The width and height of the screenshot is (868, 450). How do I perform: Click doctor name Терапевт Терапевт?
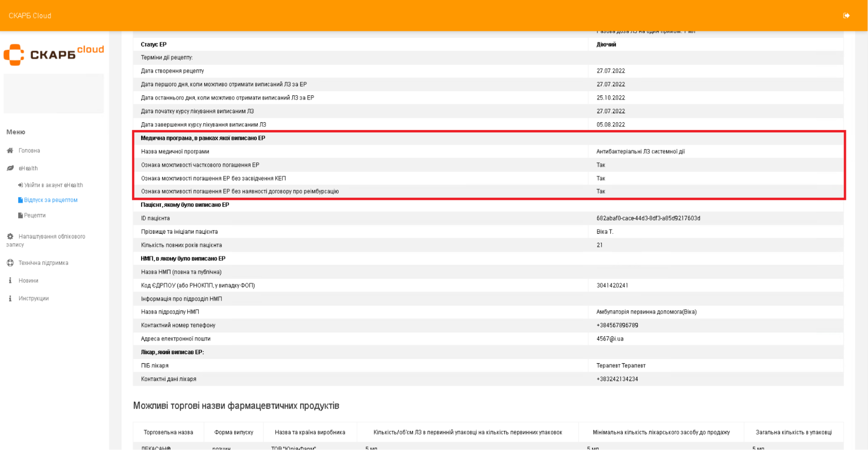(x=621, y=366)
